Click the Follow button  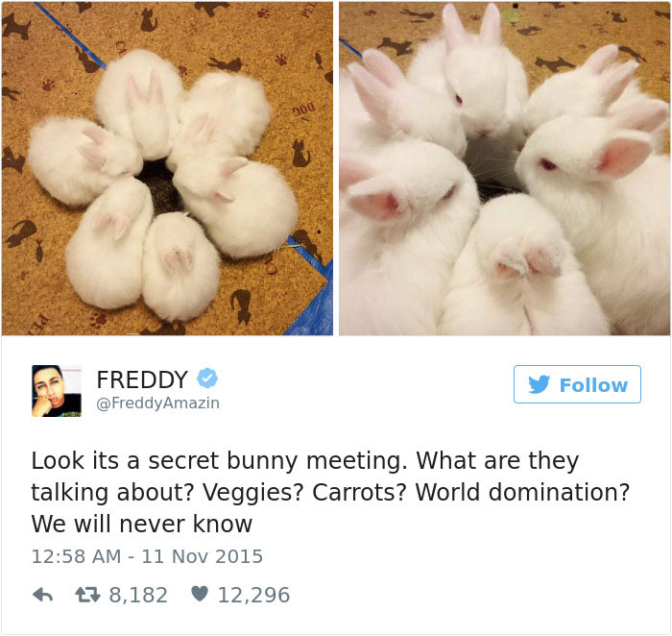pyautogui.click(x=577, y=384)
